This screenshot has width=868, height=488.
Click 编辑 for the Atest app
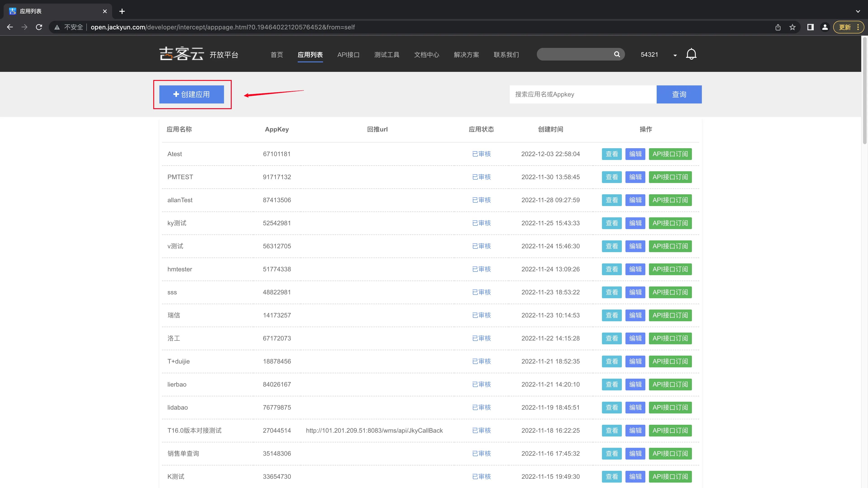pos(635,154)
